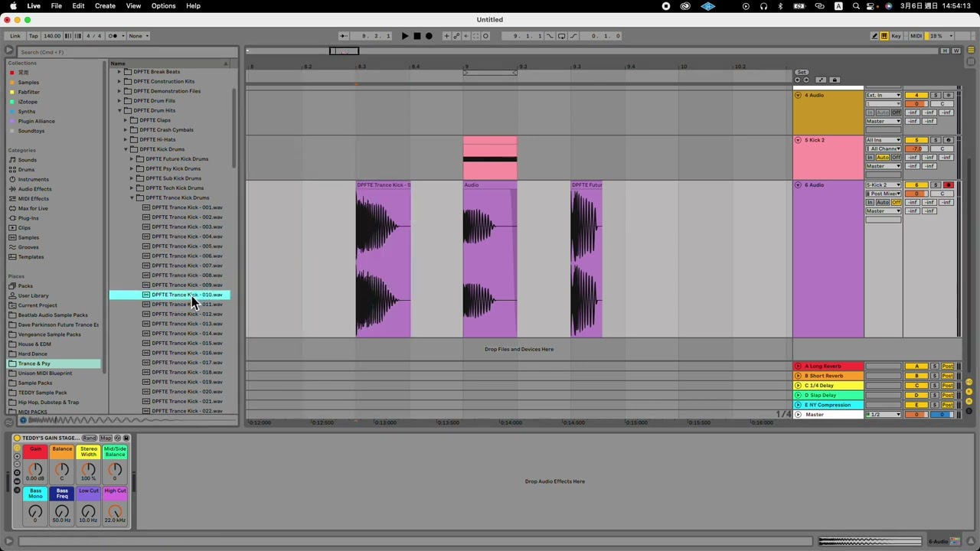Click the rack Save Preset disk icon
This screenshot has width=980, height=551.
click(x=126, y=439)
